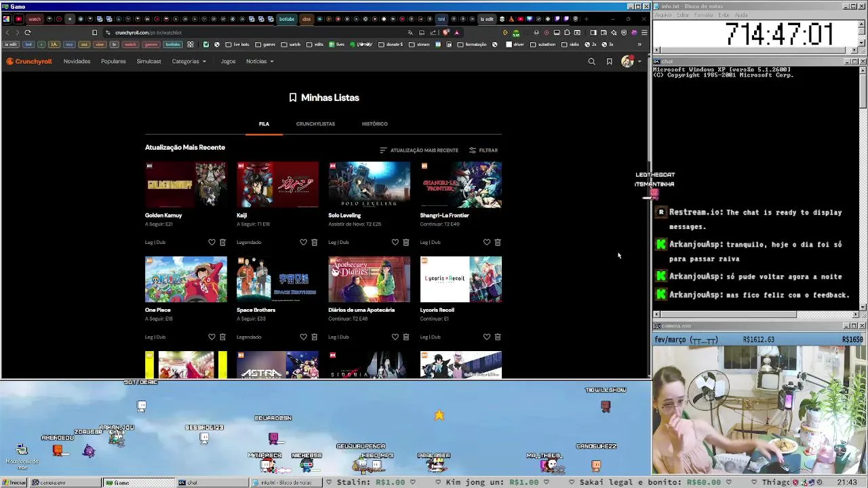Open Simulcast in the Crunchyroll nav
The height and width of the screenshot is (488, 868).
(x=149, y=62)
